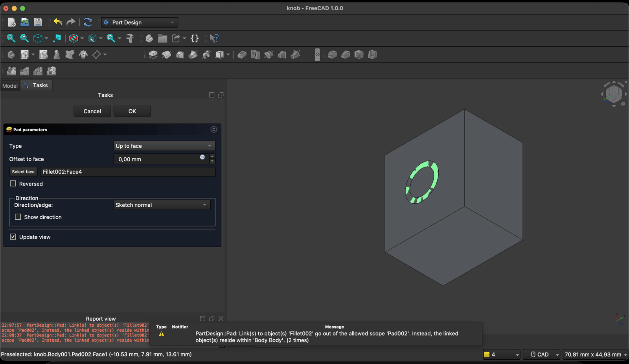The height and width of the screenshot is (364, 629).
Task: Click the What's This help cursor icon
Action: [x=214, y=38]
